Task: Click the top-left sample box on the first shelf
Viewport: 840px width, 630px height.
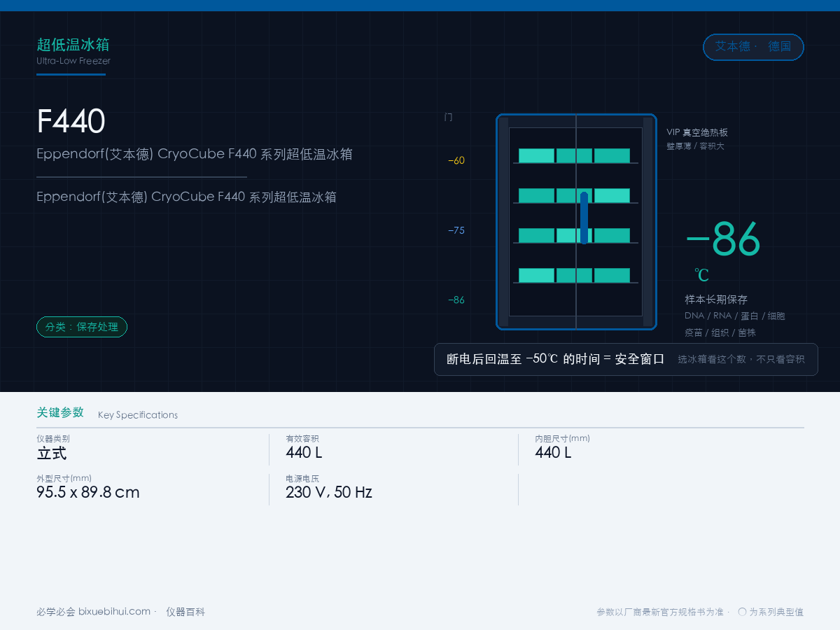Action: coord(536,155)
